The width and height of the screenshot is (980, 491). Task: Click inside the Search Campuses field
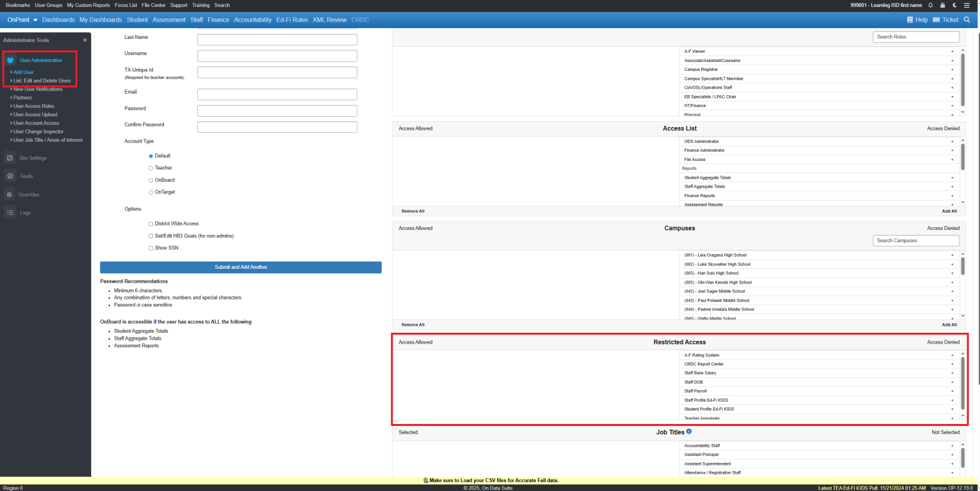(916, 240)
